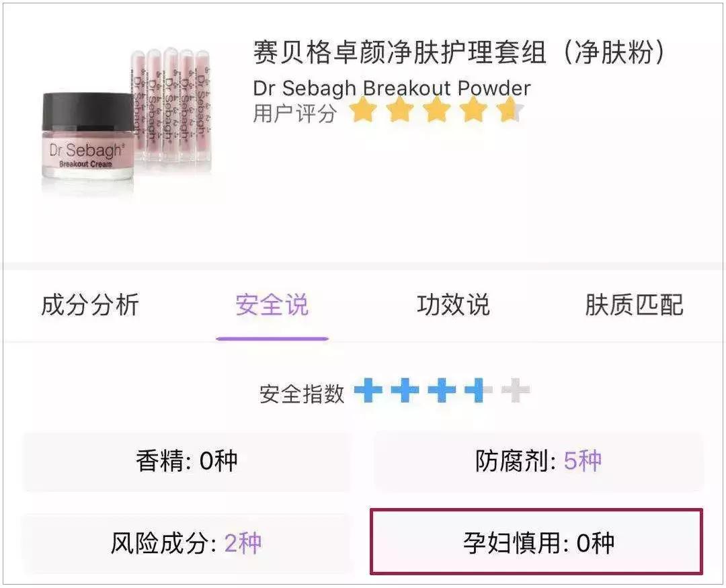Image resolution: width=726 pixels, height=588 pixels.
Task: Select the 安全说 tab
Action: (272, 305)
